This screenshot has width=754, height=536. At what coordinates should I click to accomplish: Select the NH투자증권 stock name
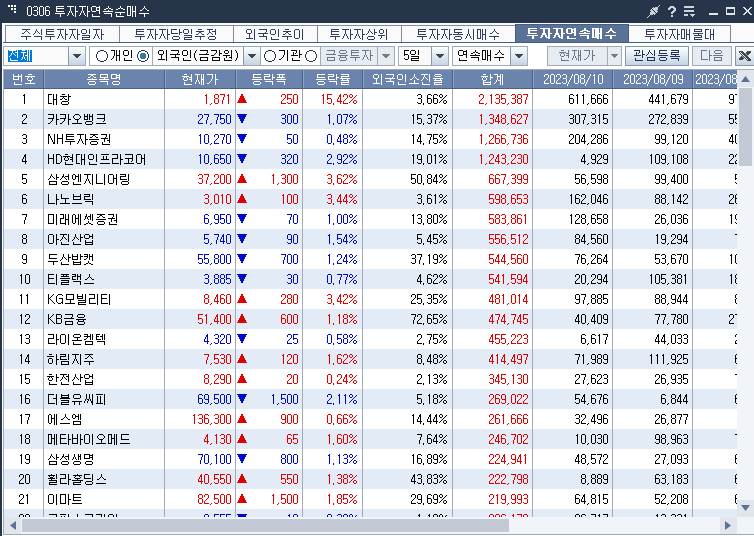point(79,139)
